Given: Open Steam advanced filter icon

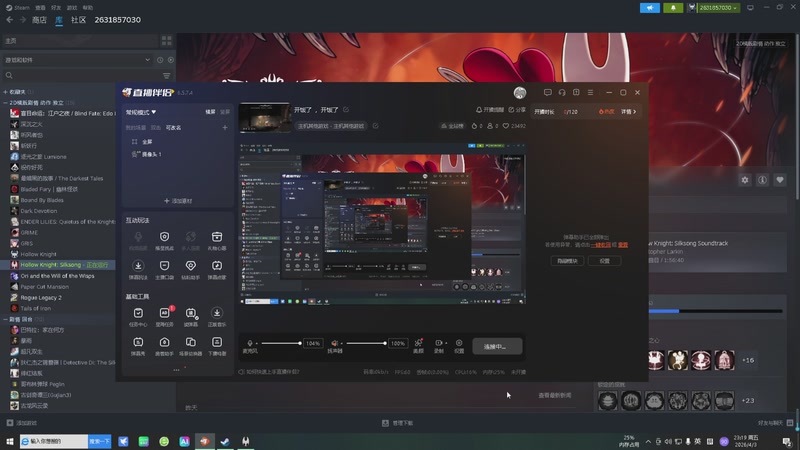Looking at the screenshot, I should tap(167, 76).
